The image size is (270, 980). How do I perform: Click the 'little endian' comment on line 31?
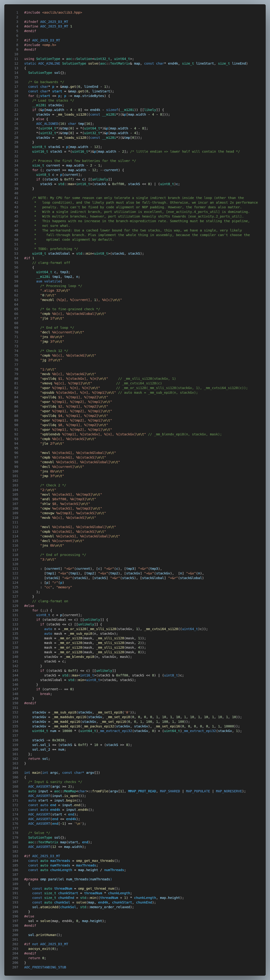pos(185,151)
